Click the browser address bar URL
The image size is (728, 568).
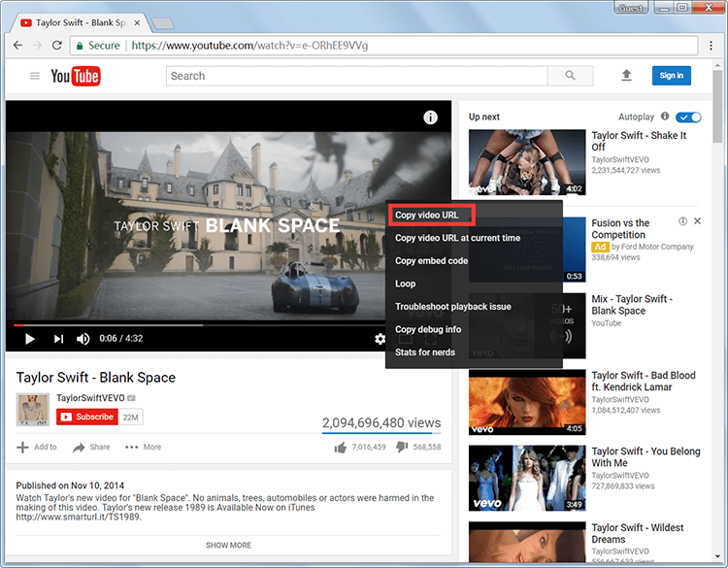[x=249, y=46]
